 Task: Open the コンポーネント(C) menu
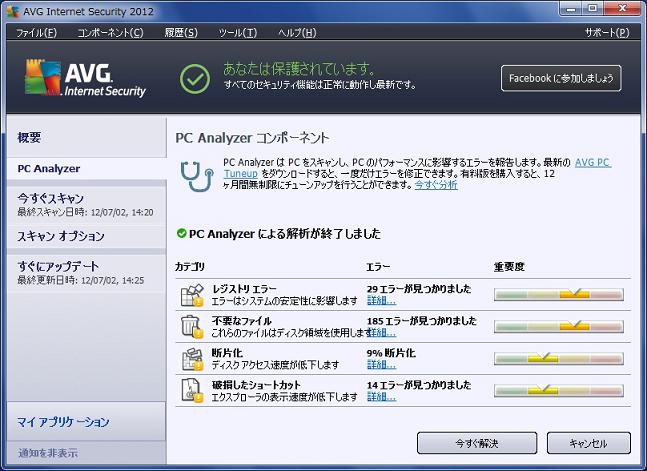pyautogui.click(x=110, y=33)
